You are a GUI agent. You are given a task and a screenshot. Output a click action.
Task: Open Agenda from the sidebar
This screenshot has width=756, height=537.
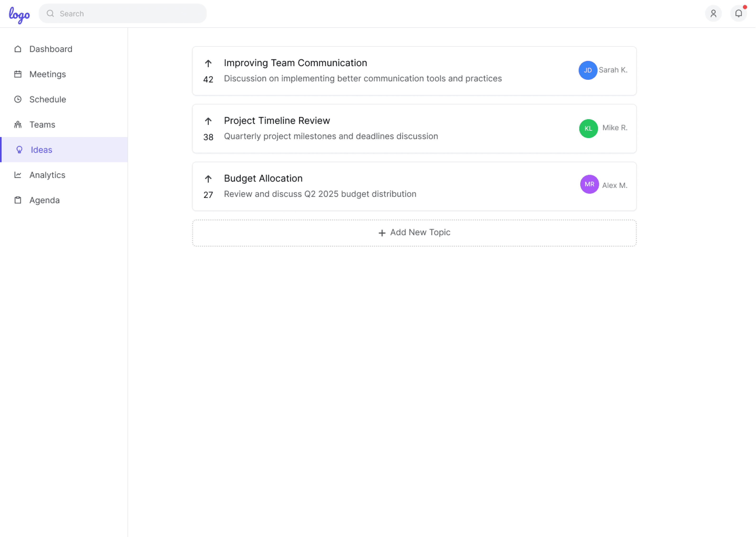[x=44, y=200]
